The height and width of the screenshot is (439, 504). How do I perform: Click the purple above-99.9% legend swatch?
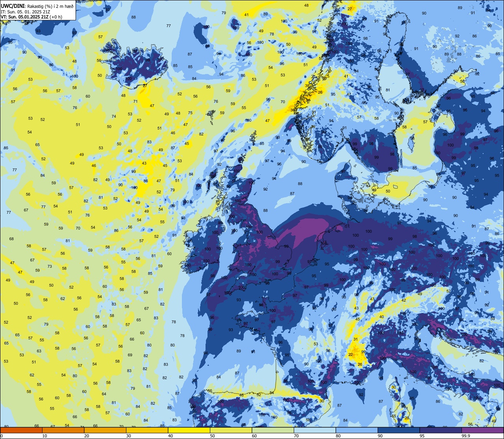(x=483, y=430)
